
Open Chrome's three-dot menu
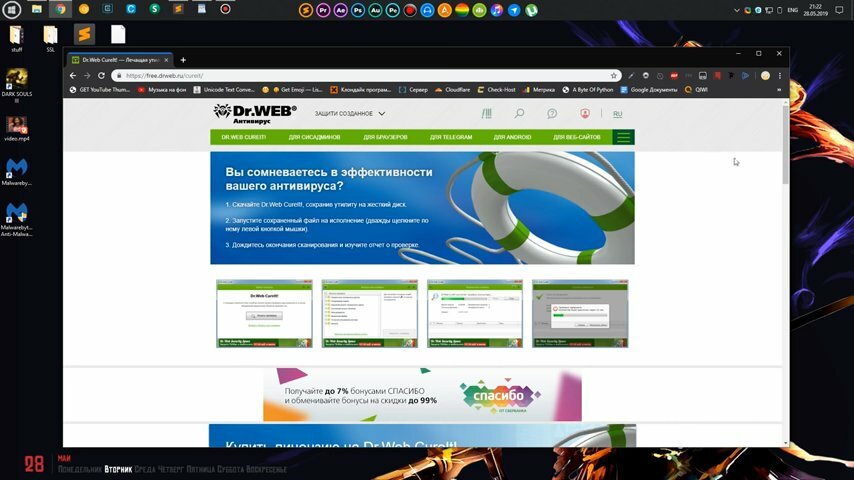pos(780,76)
